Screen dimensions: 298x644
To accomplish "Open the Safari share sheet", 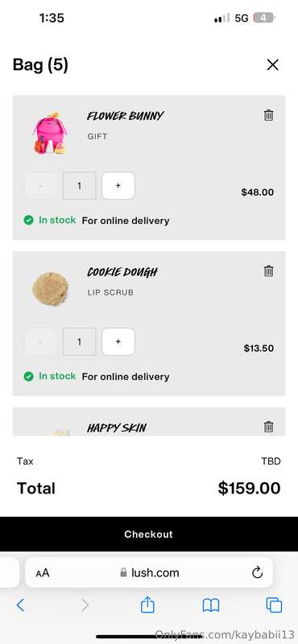I will [x=147, y=605].
